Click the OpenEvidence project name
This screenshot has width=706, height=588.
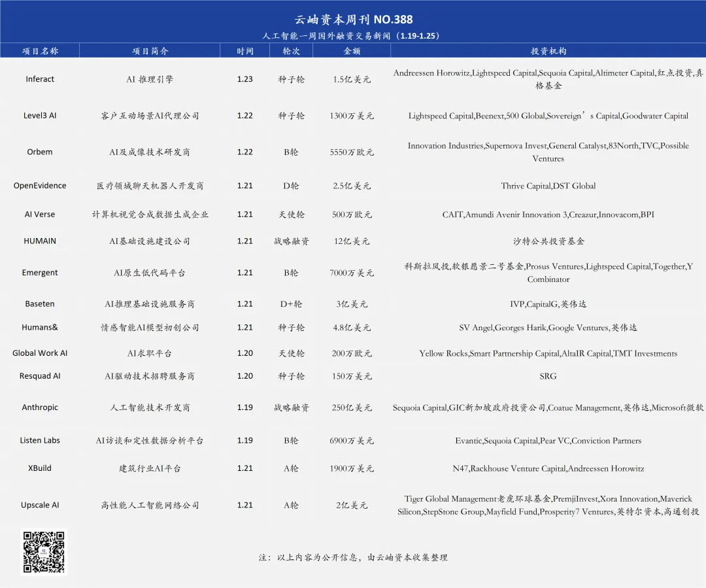click(40, 186)
